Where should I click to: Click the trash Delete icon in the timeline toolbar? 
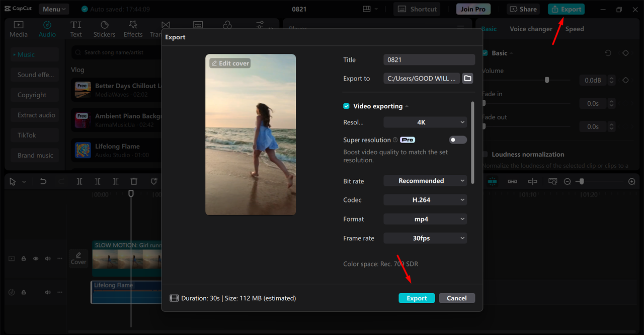click(x=134, y=181)
